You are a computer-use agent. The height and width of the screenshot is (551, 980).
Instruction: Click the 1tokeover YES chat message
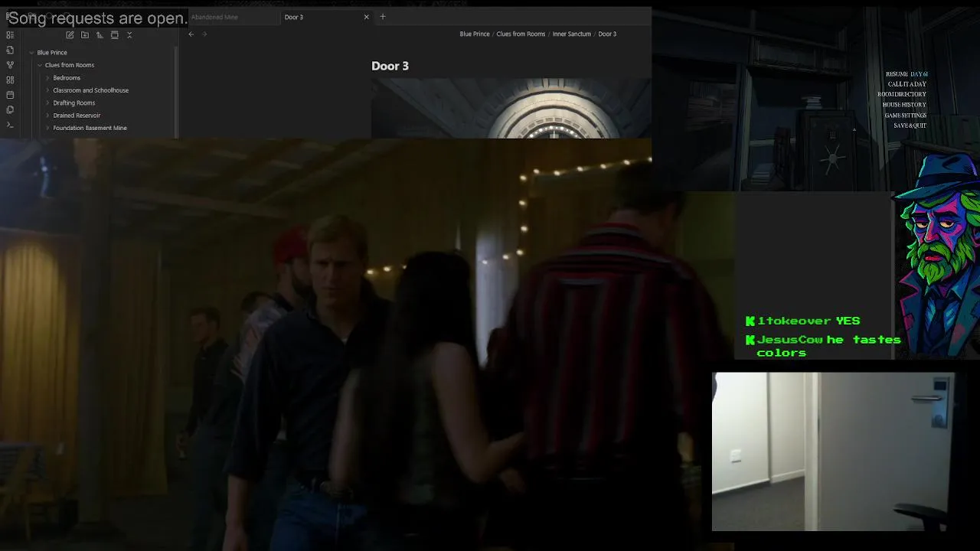pos(803,321)
